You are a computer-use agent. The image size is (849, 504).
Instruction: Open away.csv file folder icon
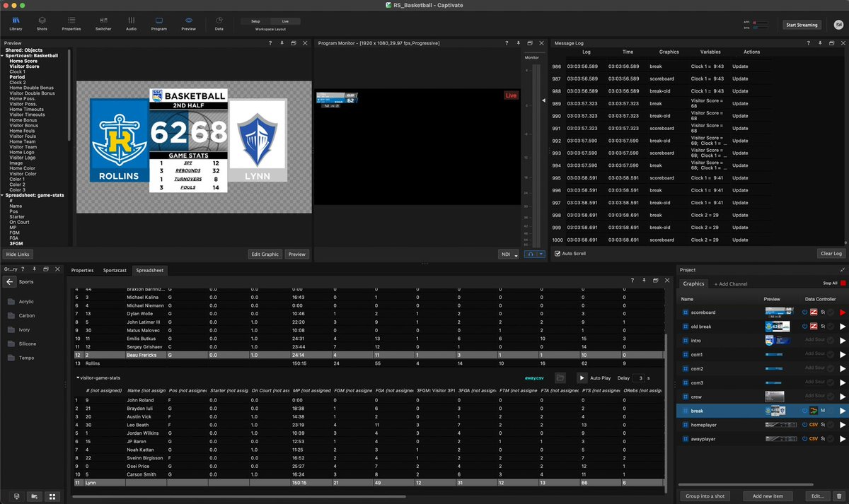point(560,378)
